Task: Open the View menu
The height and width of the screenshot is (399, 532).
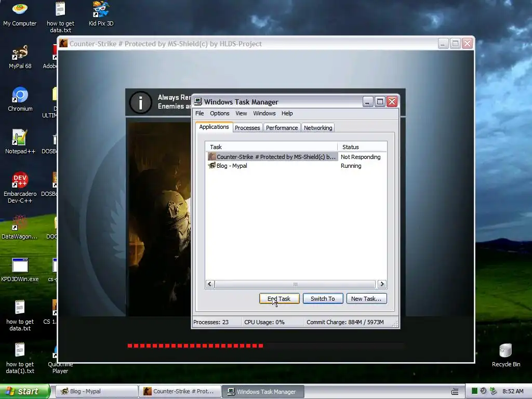Action: [241, 113]
